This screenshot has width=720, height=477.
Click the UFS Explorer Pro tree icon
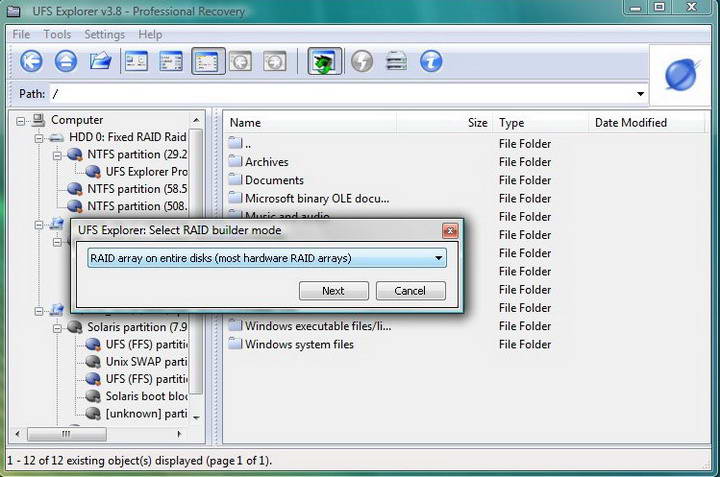[x=93, y=172]
